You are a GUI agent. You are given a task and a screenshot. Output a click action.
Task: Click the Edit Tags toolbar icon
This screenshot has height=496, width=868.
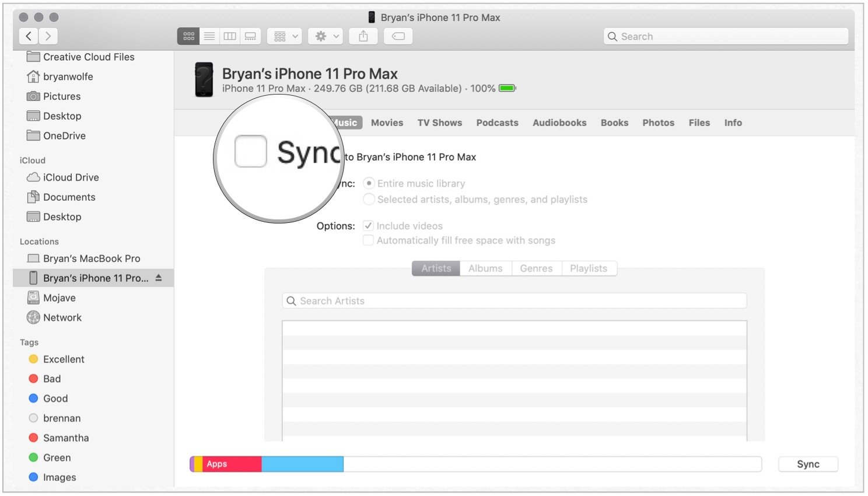pos(398,36)
